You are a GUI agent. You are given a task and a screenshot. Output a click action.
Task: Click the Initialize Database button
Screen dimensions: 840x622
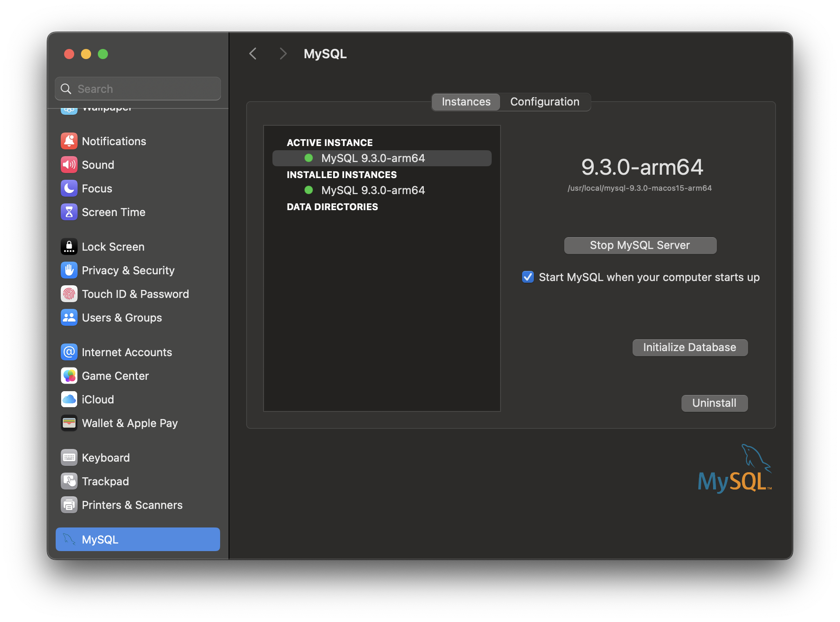point(689,348)
